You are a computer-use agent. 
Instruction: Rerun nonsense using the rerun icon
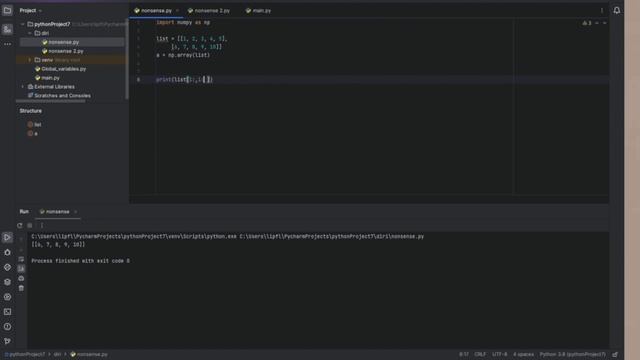20,225
